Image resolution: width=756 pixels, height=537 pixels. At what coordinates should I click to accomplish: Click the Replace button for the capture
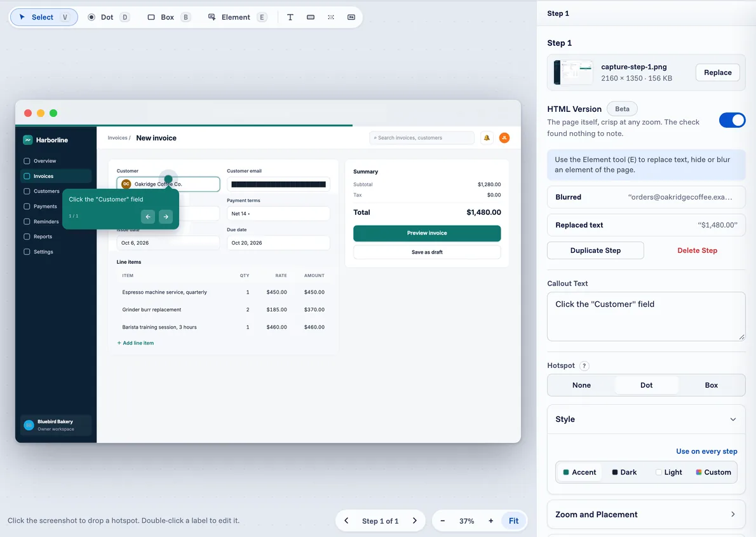(x=717, y=72)
